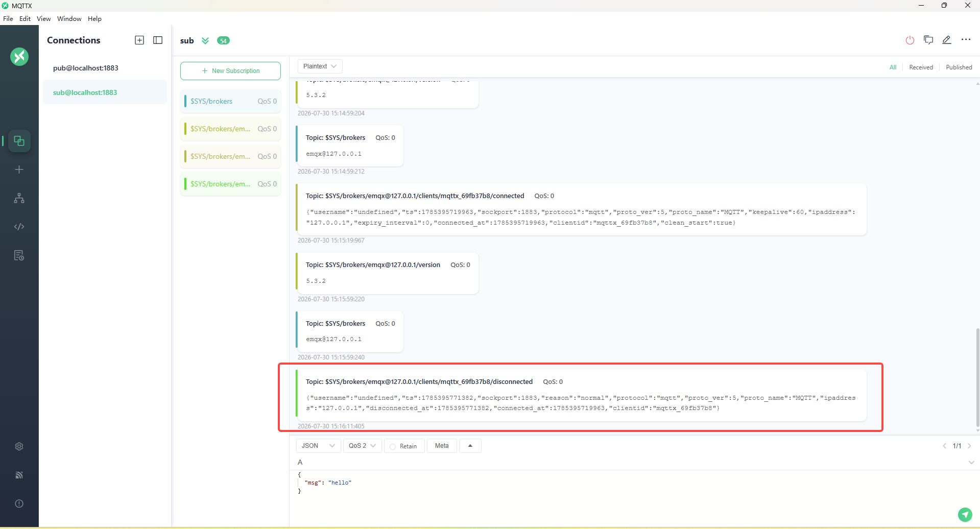980x529 pixels.
Task: Show only Published messages
Action: (959, 67)
